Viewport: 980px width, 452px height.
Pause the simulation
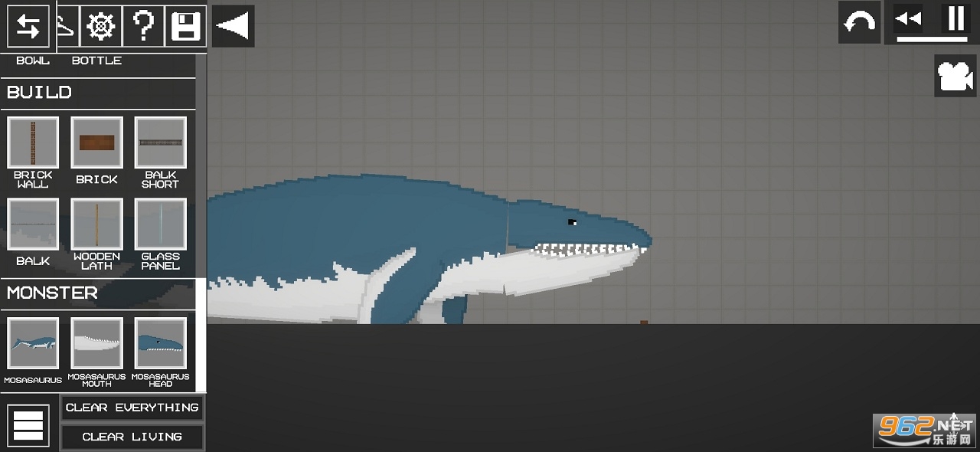coord(955,19)
